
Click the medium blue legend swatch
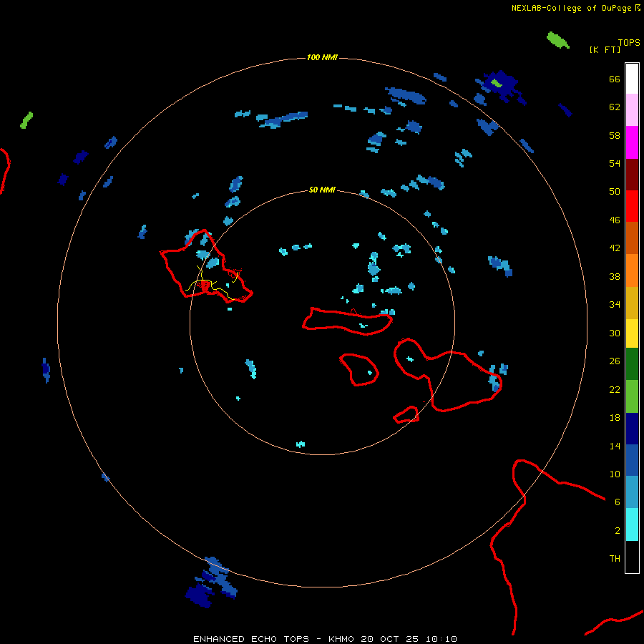[x=632, y=460]
